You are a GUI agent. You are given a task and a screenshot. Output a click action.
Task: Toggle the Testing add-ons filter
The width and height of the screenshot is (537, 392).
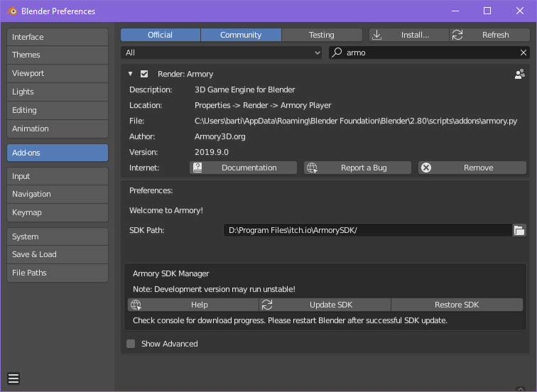click(322, 35)
